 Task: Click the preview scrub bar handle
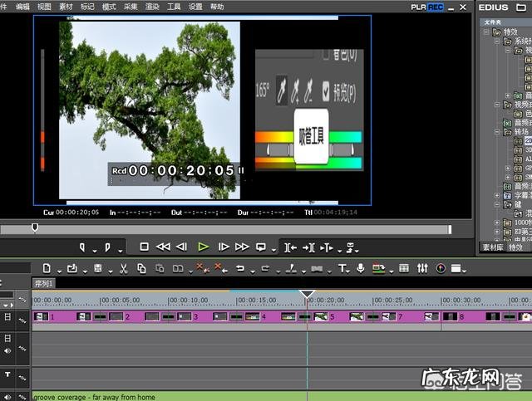[35, 227]
